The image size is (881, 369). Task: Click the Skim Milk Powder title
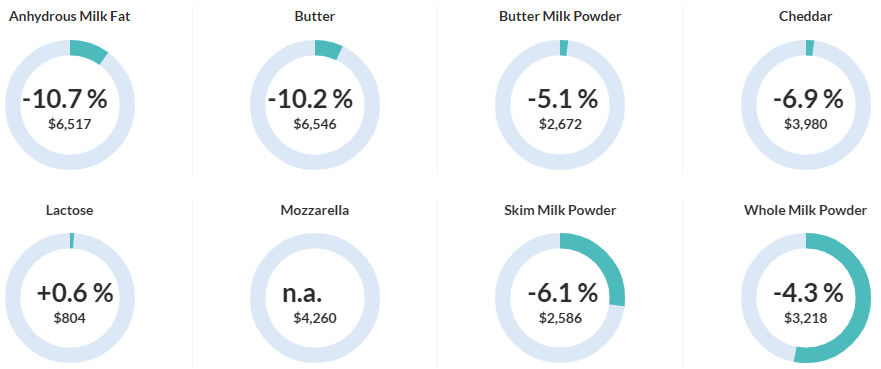point(560,211)
